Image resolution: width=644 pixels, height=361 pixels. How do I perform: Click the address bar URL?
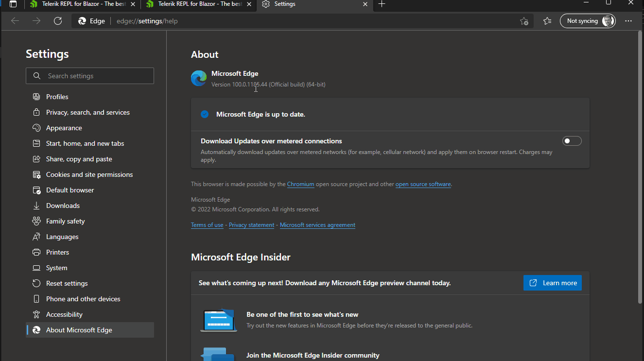(x=147, y=21)
